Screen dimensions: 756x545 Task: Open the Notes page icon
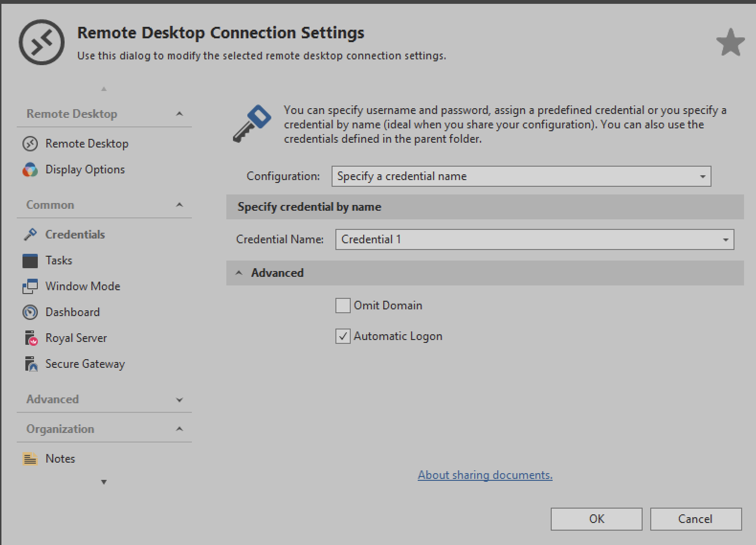coord(30,459)
